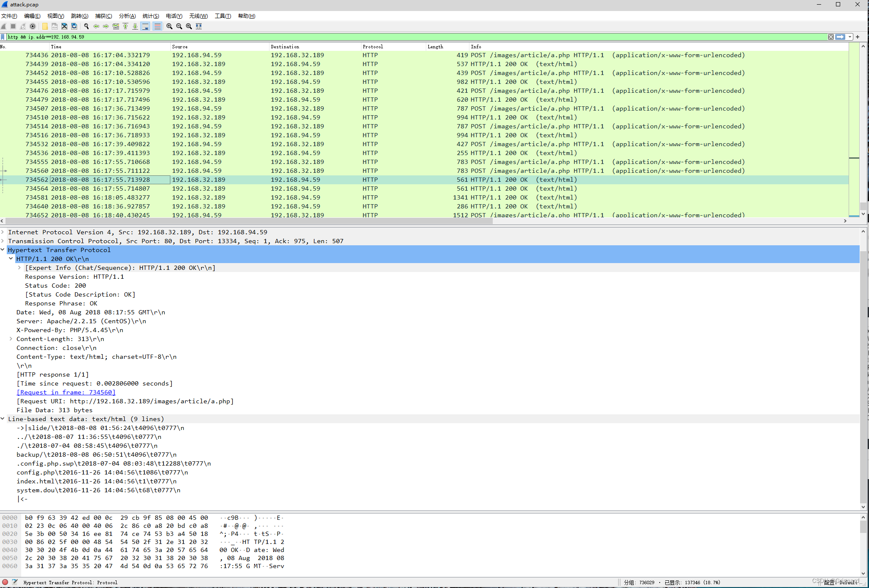Sort packets by the Source column header
The width and height of the screenshot is (869, 588).
coord(219,47)
